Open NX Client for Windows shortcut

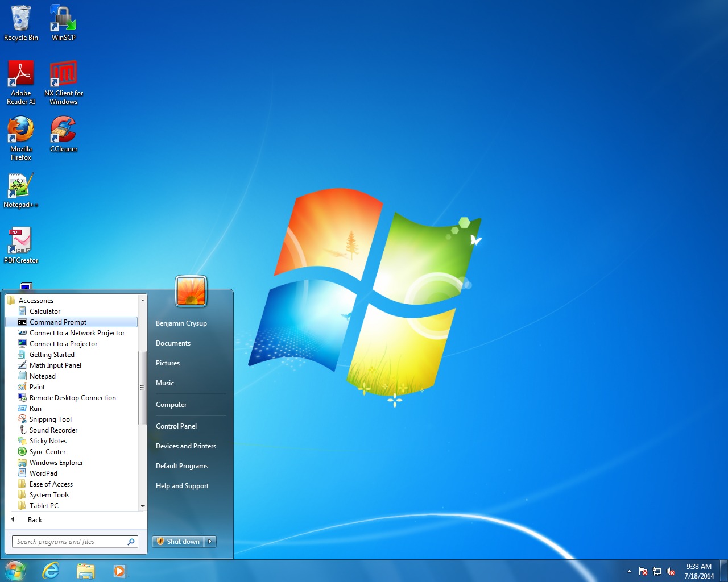64,82
